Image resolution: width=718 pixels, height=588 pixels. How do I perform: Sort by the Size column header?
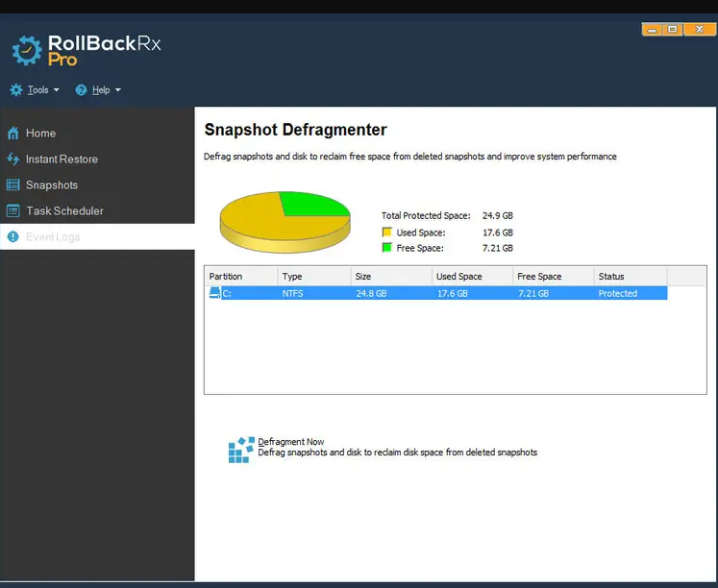pos(391,277)
